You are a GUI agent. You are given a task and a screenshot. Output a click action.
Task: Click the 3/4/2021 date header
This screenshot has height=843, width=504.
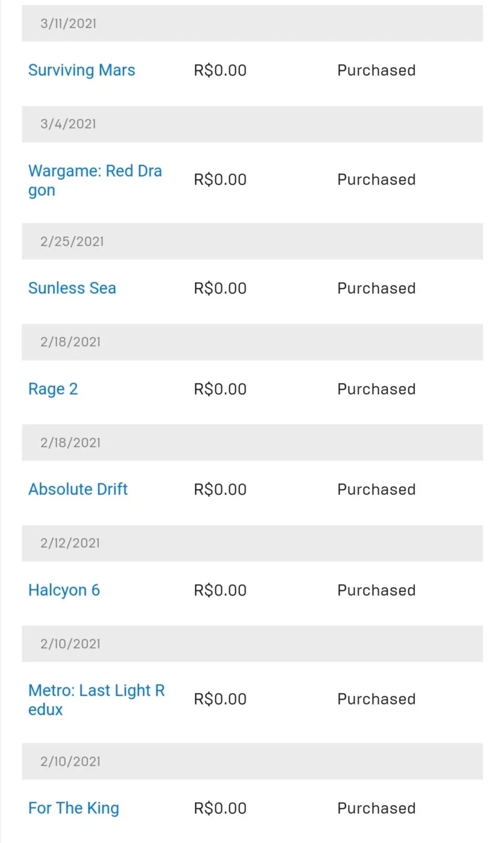252,124
